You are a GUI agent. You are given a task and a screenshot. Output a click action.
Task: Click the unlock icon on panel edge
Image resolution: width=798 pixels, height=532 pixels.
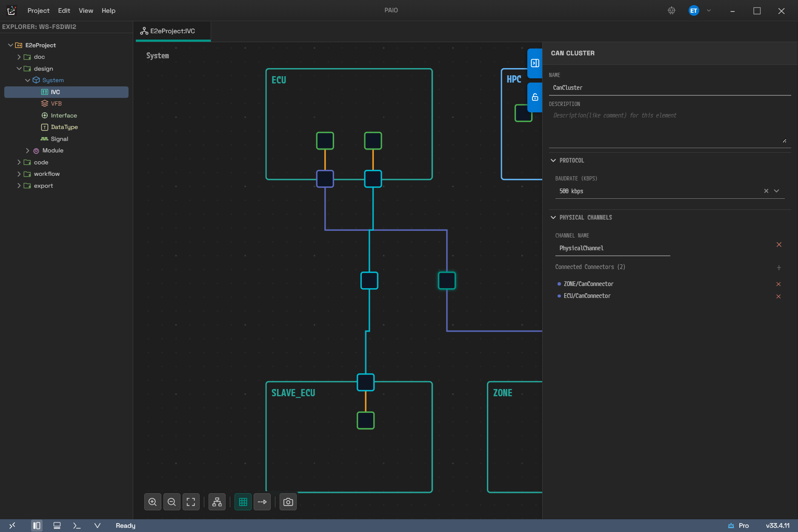coord(535,97)
